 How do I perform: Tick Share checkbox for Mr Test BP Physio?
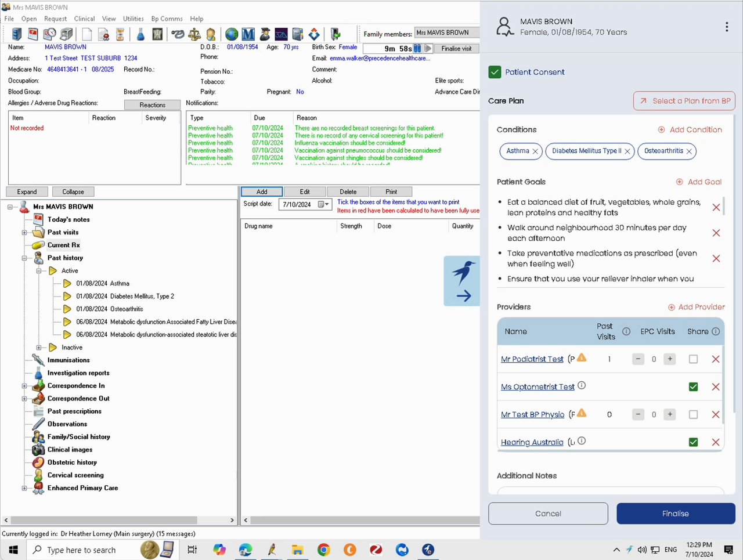(693, 414)
